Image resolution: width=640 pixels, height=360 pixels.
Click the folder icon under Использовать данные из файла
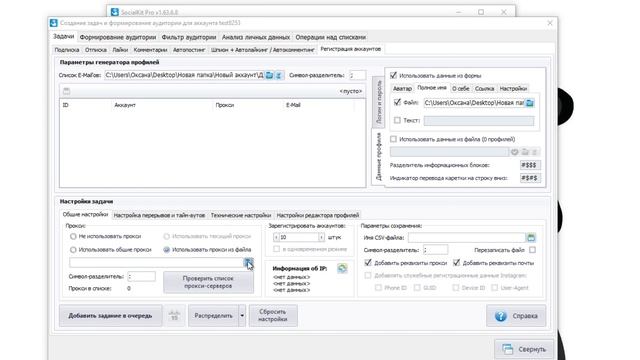(525, 152)
